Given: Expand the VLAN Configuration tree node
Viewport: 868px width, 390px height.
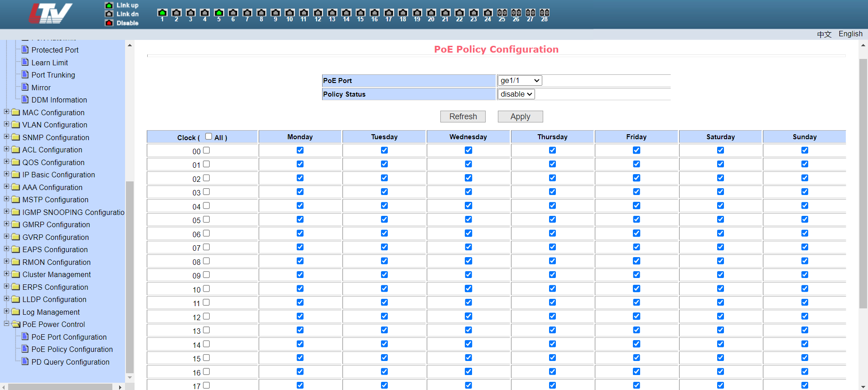Looking at the screenshot, I should coord(6,124).
